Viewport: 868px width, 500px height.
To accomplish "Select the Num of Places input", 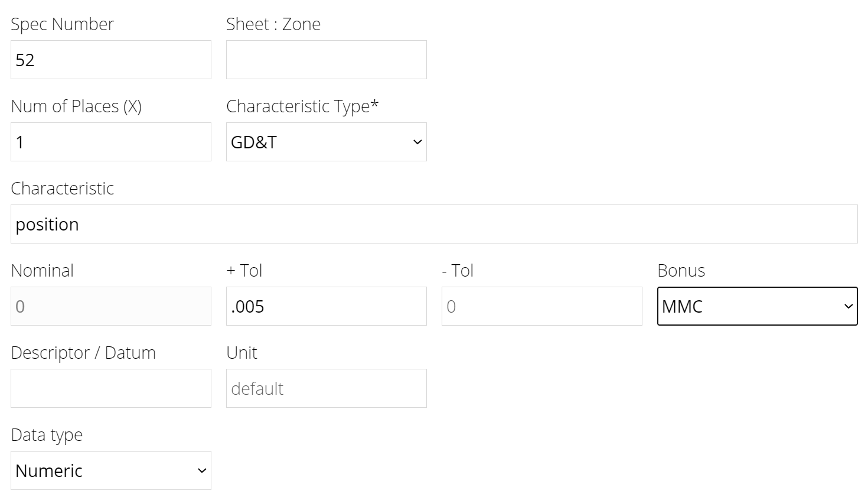I will click(x=110, y=142).
